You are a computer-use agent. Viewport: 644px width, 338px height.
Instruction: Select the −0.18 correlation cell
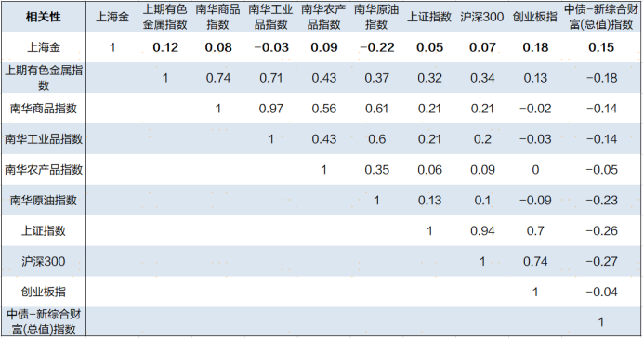601,78
